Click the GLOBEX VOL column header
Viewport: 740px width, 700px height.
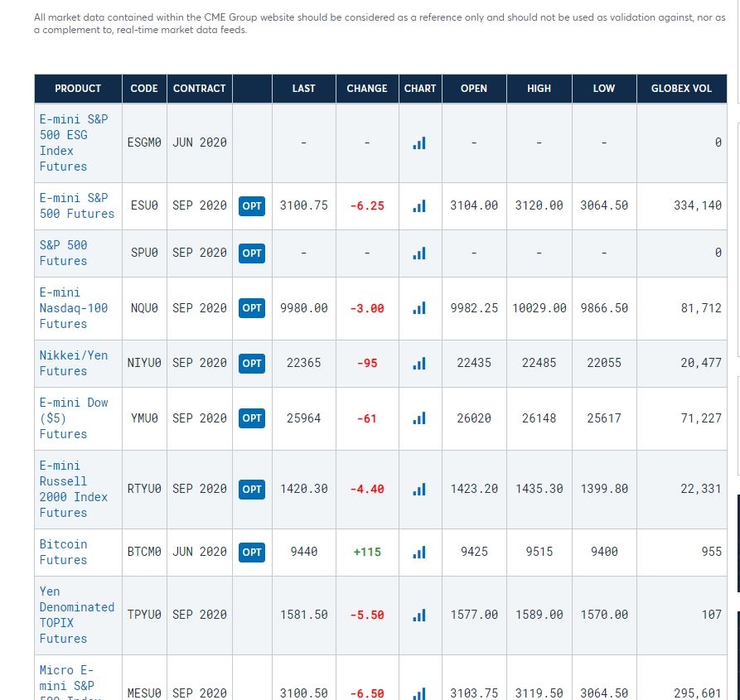pos(681,89)
